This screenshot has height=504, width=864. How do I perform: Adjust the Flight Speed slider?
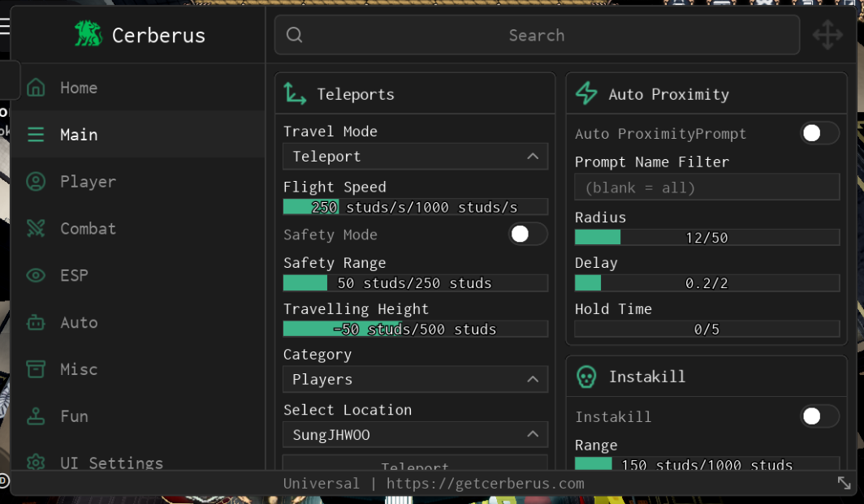click(x=415, y=207)
